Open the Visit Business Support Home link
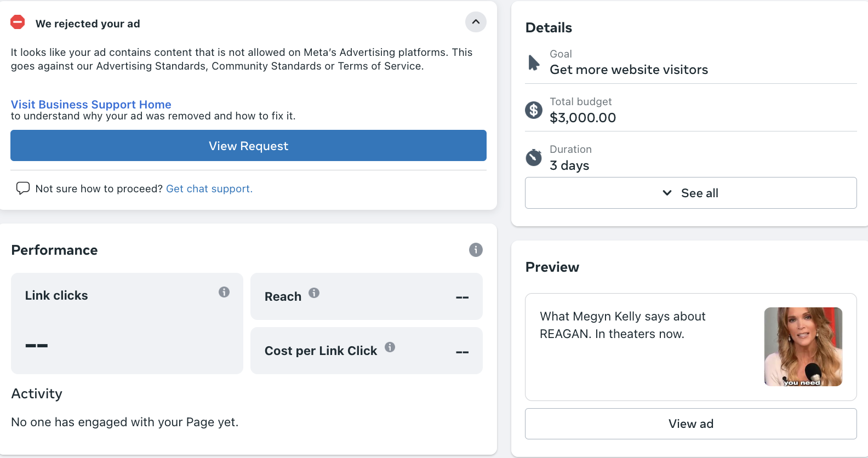 point(91,104)
